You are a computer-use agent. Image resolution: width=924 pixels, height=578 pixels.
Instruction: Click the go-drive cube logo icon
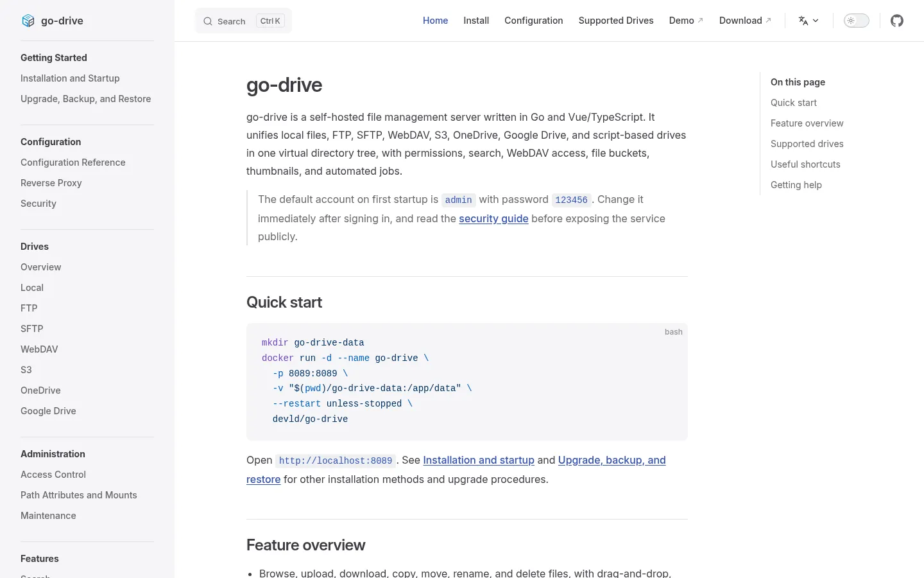point(28,21)
